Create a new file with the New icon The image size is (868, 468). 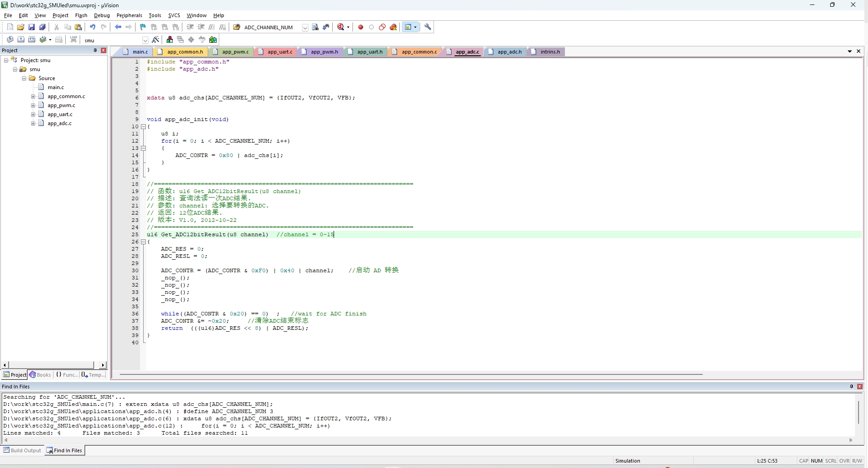point(10,27)
